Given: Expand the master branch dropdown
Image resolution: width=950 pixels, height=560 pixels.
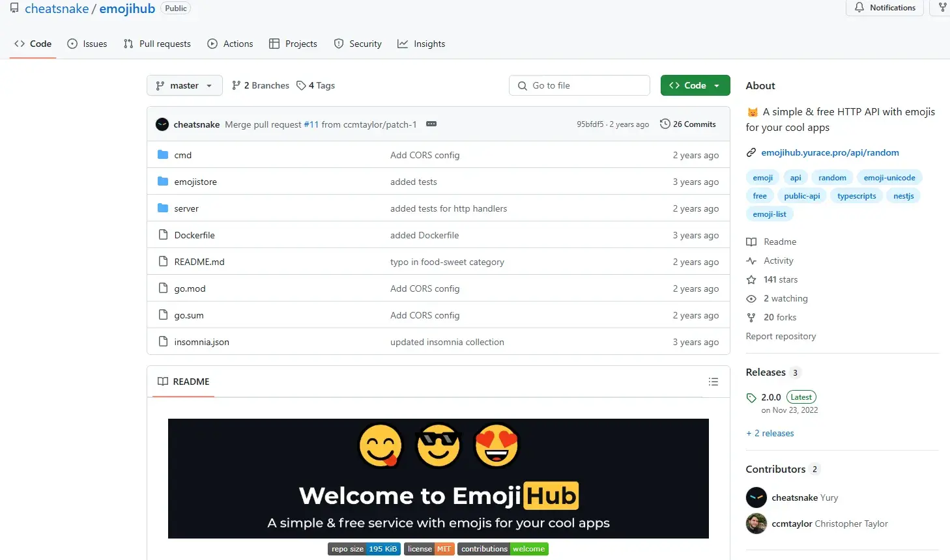Looking at the screenshot, I should (x=184, y=85).
